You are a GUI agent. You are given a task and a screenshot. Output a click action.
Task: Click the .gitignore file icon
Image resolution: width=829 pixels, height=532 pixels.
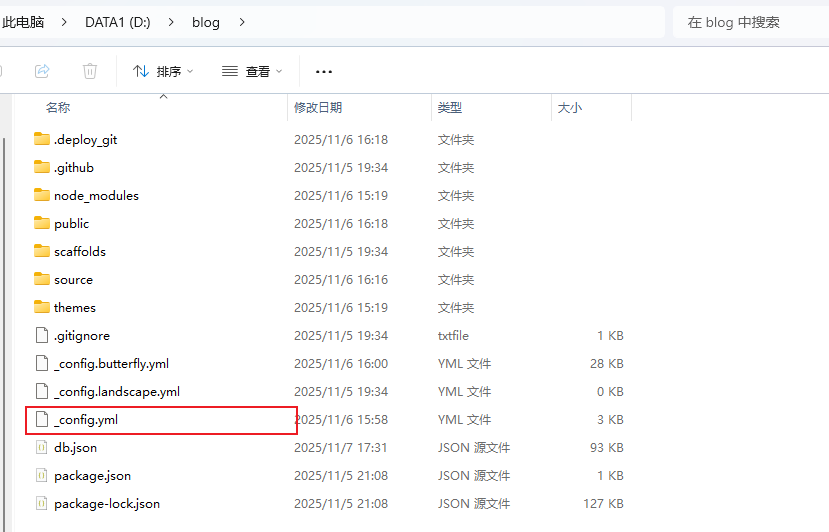point(42,335)
